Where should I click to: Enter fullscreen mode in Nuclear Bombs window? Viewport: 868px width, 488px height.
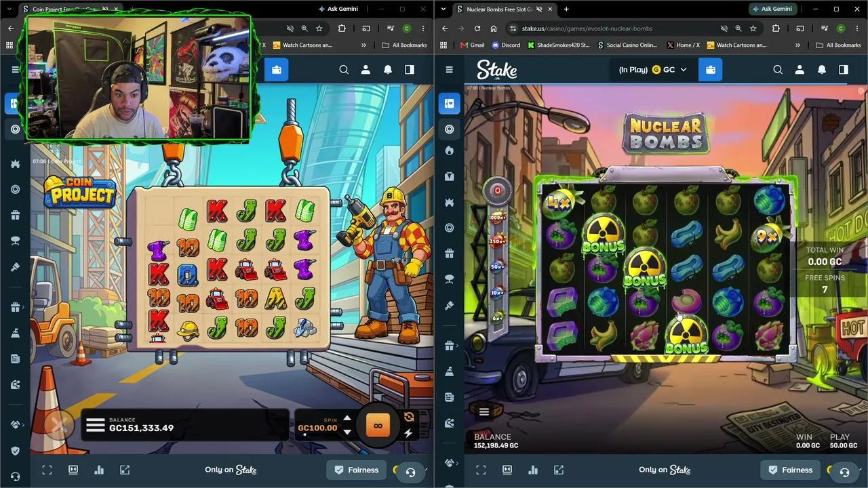coord(481,470)
